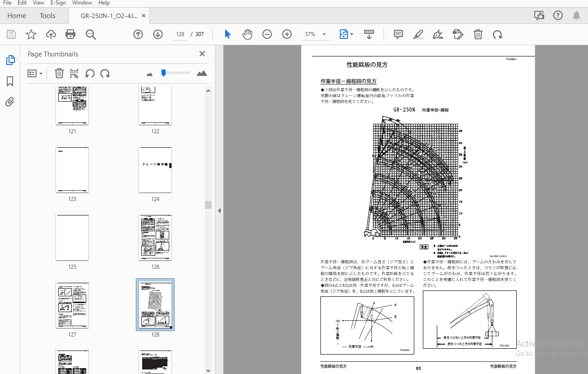588x374 pixels.
Task: Select page 124 thumbnail
Action: (155, 169)
